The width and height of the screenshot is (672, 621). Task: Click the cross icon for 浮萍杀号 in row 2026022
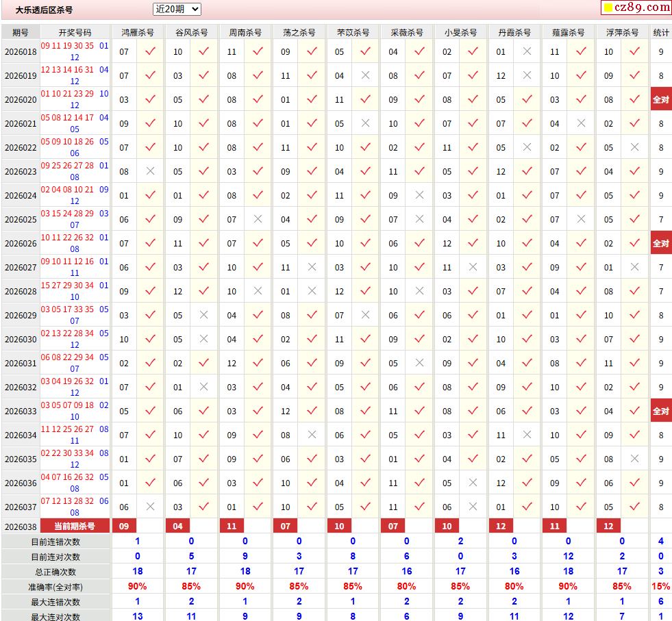pyautogui.click(x=634, y=147)
